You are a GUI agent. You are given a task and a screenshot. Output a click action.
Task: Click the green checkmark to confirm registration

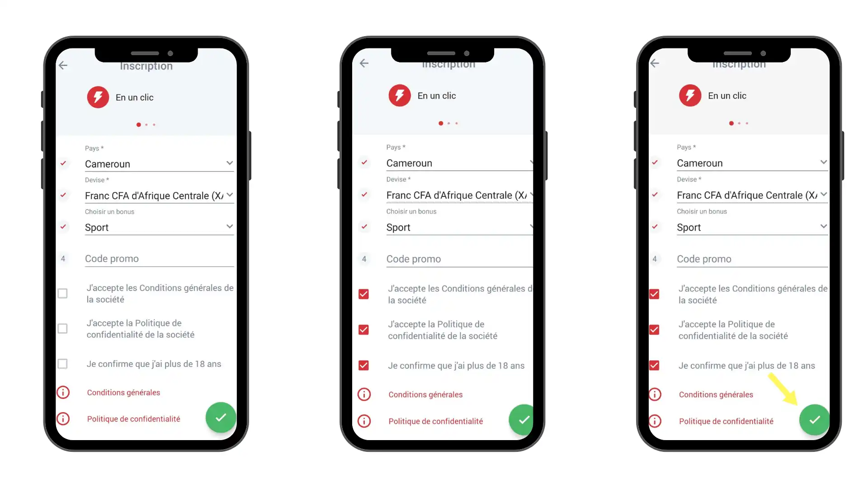814,420
